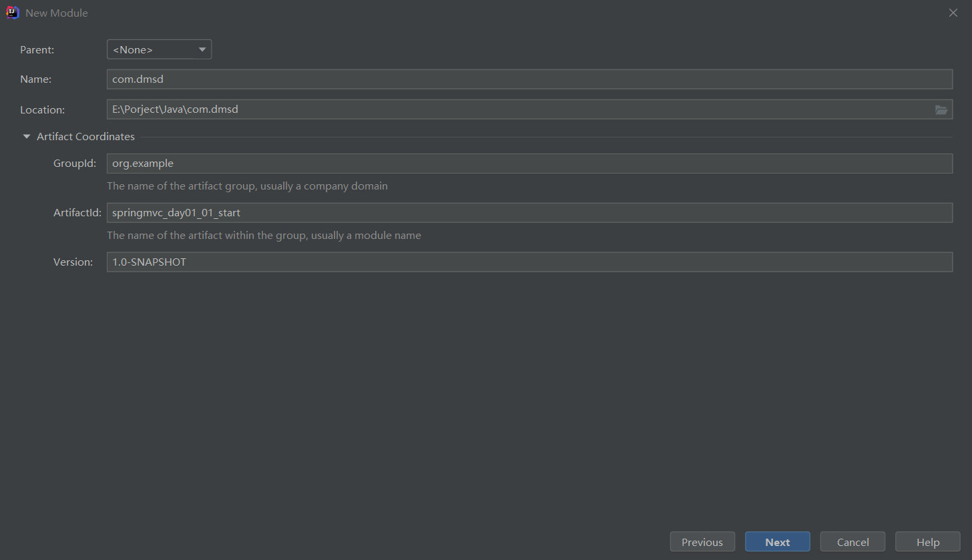The image size is (972, 560).
Task: Click the Version label
Action: click(73, 262)
